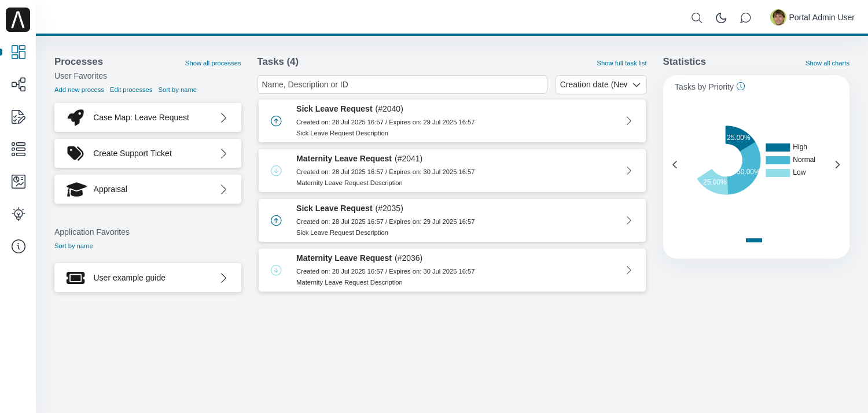The image size is (868, 413).
Task: Open the Creation date sort dropdown
Action: coord(601,84)
